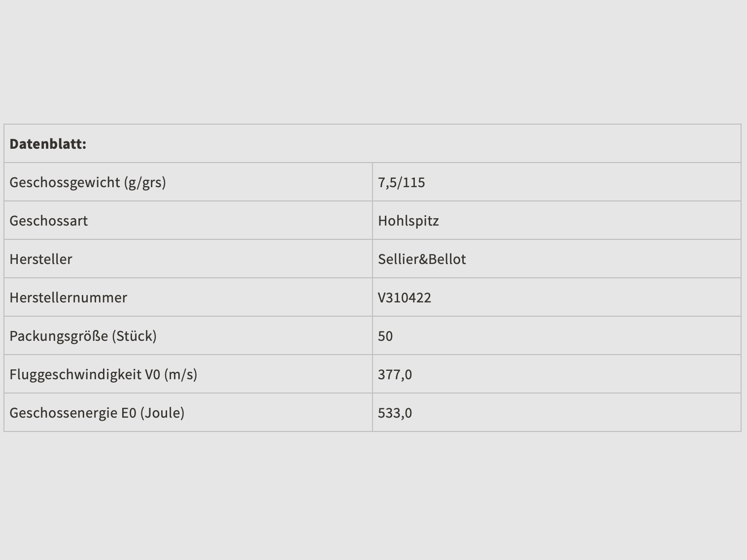The width and height of the screenshot is (747, 560).
Task: Click the Sellier&Bellot manufacturer value
Action: [x=421, y=259]
